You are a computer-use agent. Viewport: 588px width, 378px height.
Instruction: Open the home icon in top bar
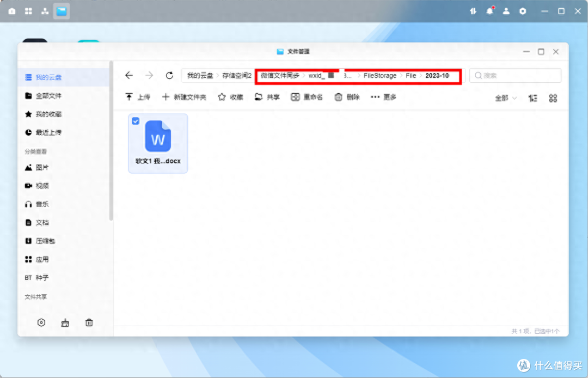(x=12, y=11)
